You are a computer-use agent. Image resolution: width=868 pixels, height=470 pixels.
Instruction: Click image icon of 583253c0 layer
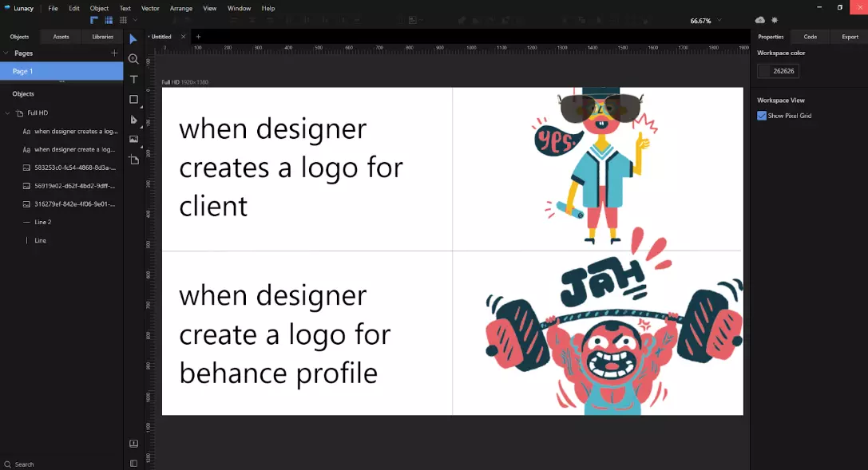[26, 168]
